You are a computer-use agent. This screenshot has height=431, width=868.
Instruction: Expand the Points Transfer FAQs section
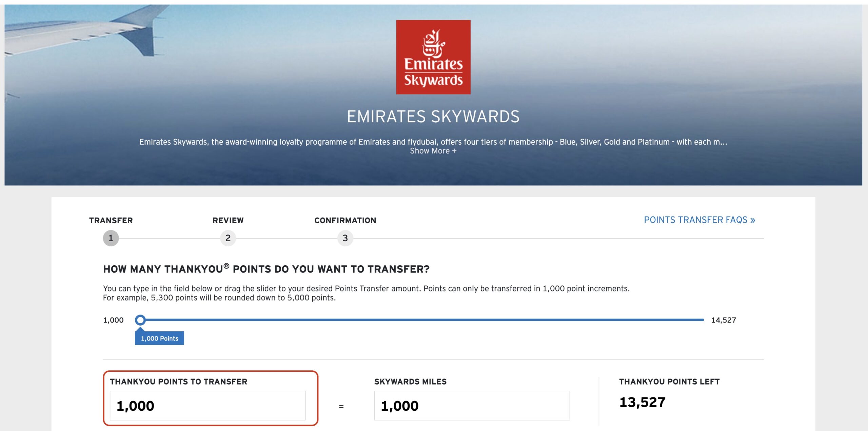point(698,220)
